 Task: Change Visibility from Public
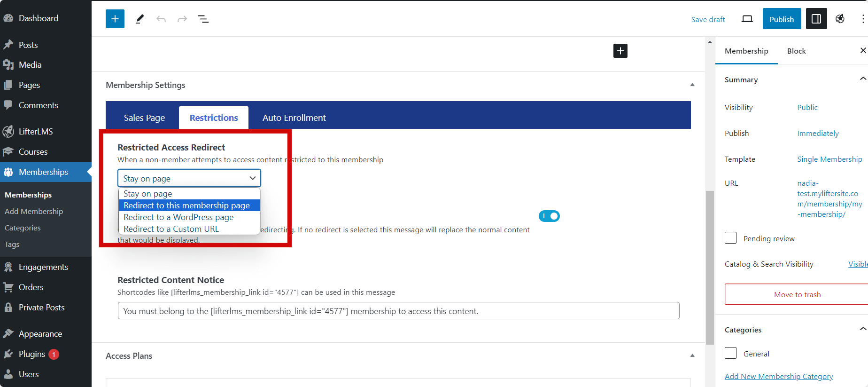(807, 107)
